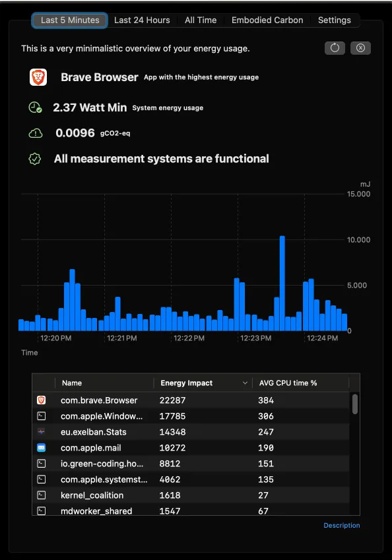
Task: Click the Brave Browser lion icon
Action: (38, 77)
